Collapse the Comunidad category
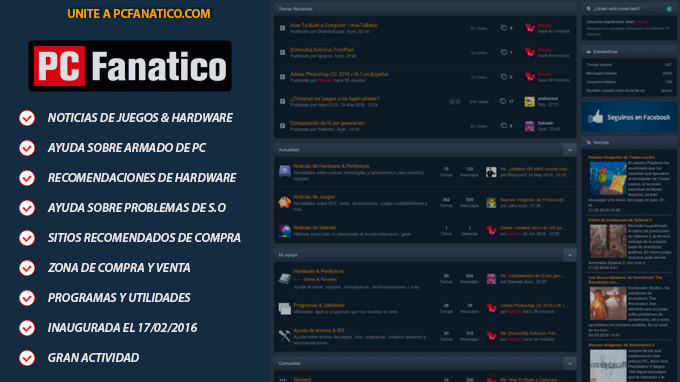Image resolution: width=680 pixels, height=382 pixels. [569, 363]
